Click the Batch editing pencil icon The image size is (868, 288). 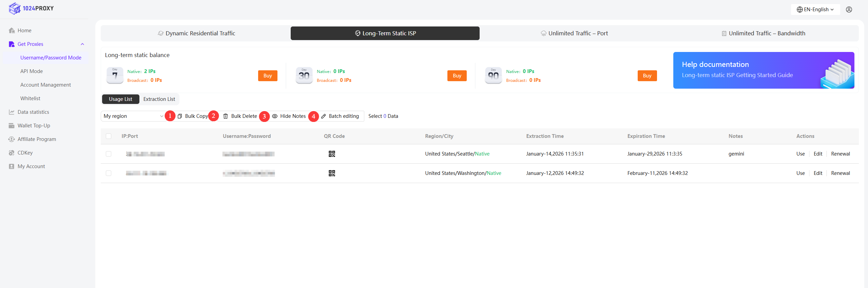pyautogui.click(x=324, y=116)
